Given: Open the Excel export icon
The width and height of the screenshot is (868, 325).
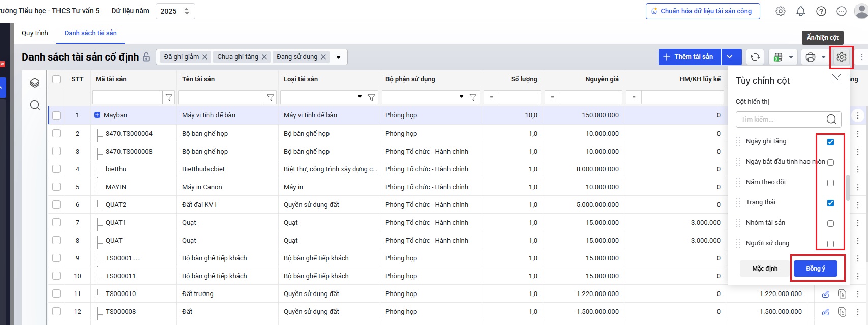Looking at the screenshot, I should click(x=778, y=57).
